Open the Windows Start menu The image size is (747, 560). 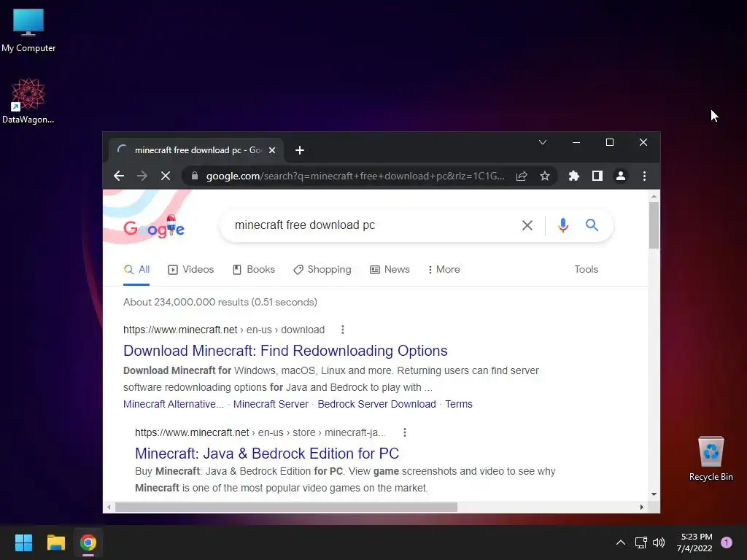point(23,542)
